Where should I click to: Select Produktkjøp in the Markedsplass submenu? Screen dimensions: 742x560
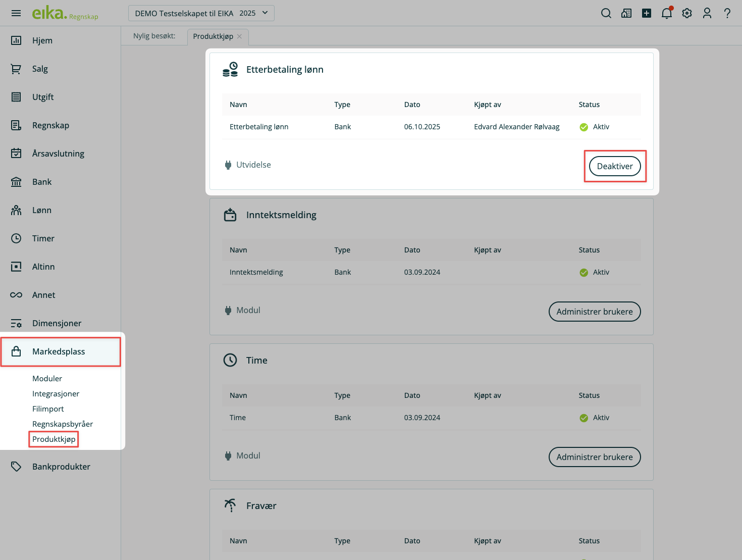(x=54, y=439)
